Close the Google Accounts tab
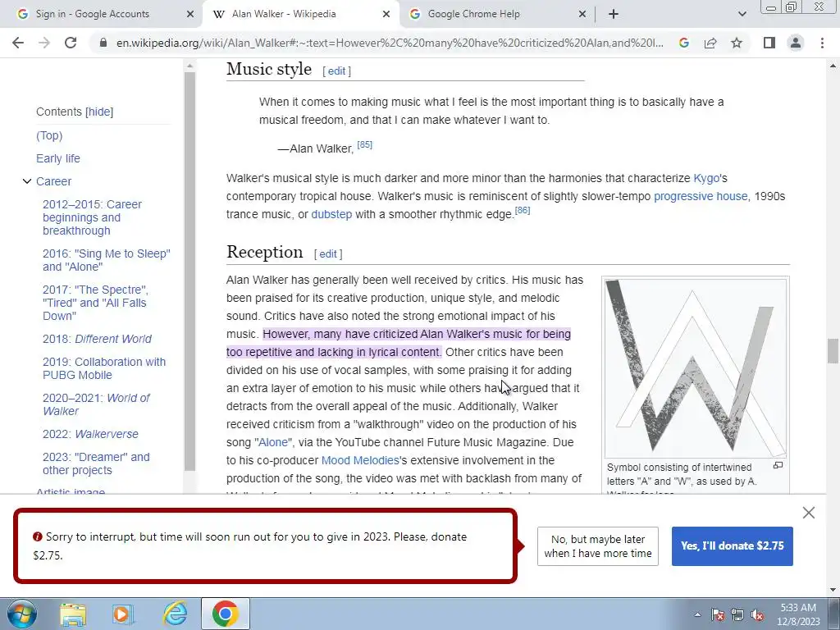Viewport: 840px width, 630px height. 189,14
